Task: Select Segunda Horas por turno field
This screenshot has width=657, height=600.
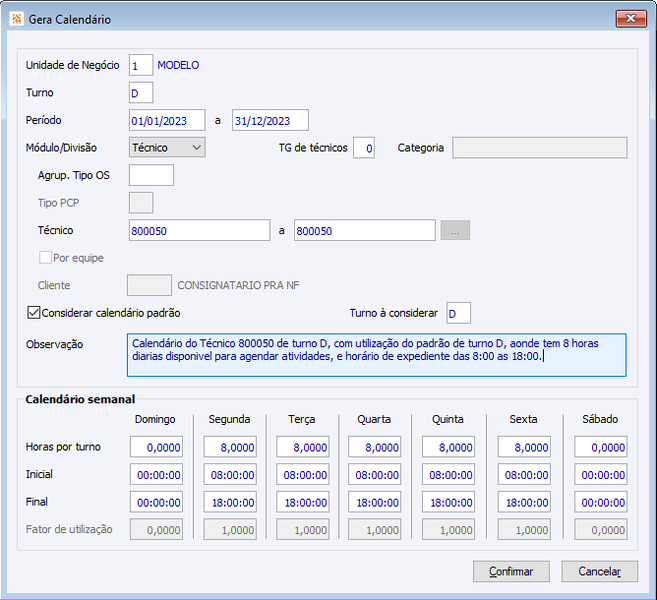Action: pos(230,447)
